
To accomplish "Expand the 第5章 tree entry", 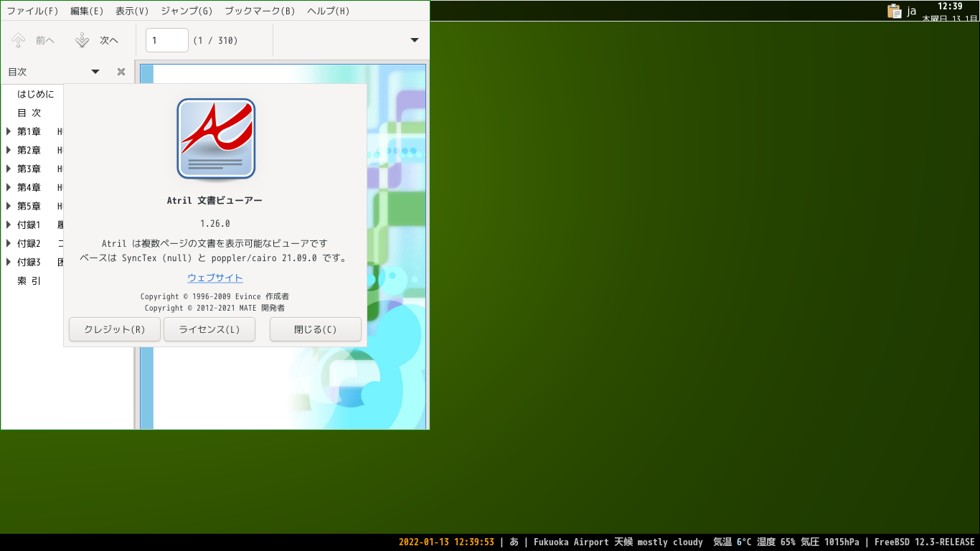I will click(9, 206).
